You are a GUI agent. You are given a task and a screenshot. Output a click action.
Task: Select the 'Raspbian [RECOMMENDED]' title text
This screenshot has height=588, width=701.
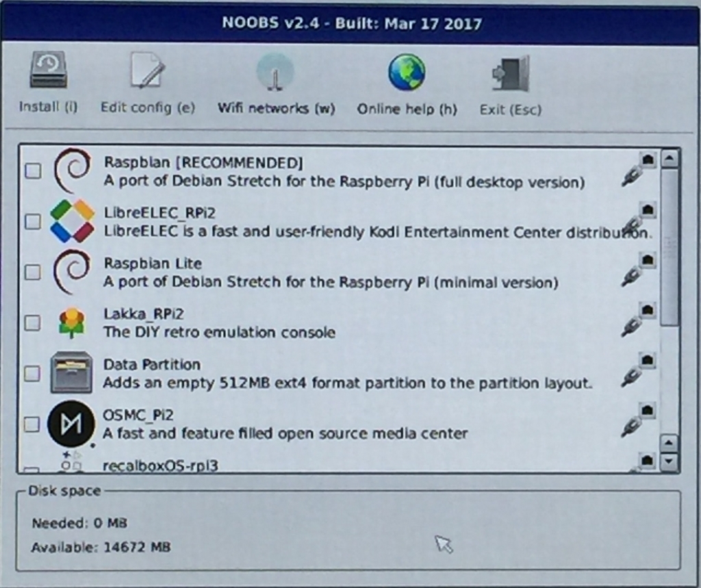click(x=203, y=162)
